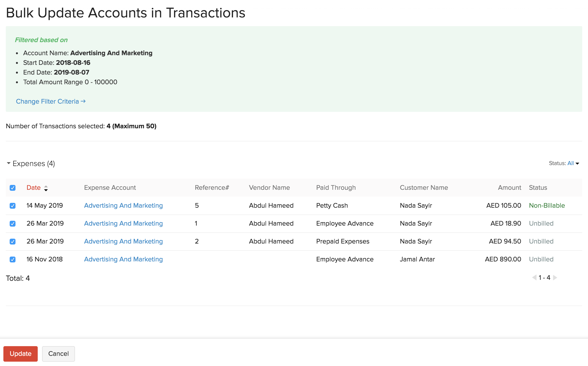Screen dimensions: 588x366
Task: Open the Status: All filter dropdown
Action: point(572,163)
